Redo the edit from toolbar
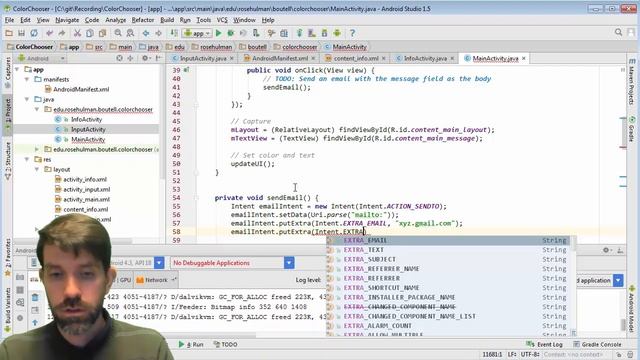Viewport: 640px width, 360px height. pyautogui.click(x=62, y=33)
